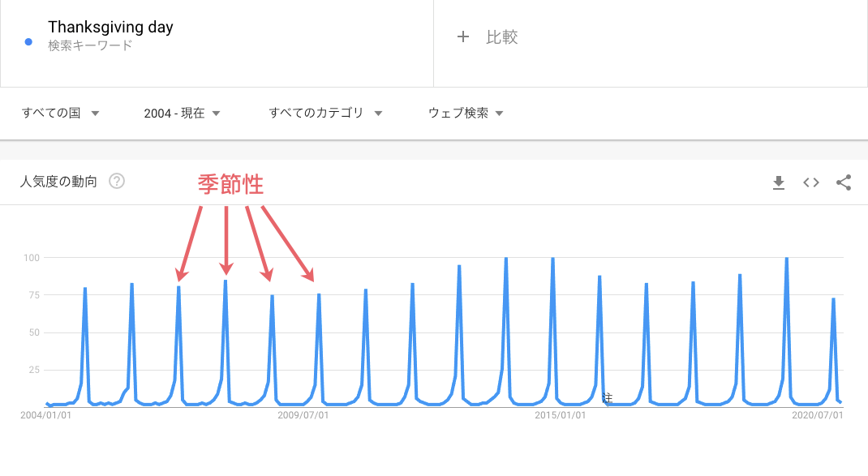868x476 pixels.
Task: Click the 2009/07/01 date label on axis
Action: [x=303, y=415]
